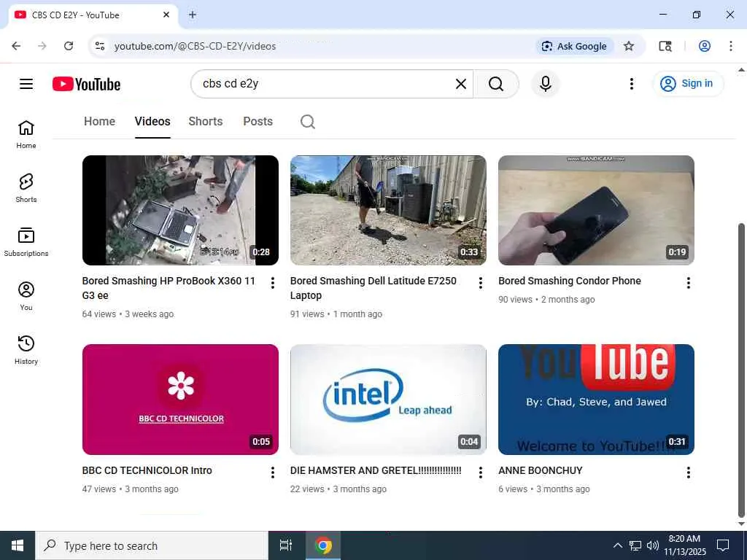Viewport: 747px width, 560px height.
Task: Click Ask Google button in address bar
Action: pos(575,46)
